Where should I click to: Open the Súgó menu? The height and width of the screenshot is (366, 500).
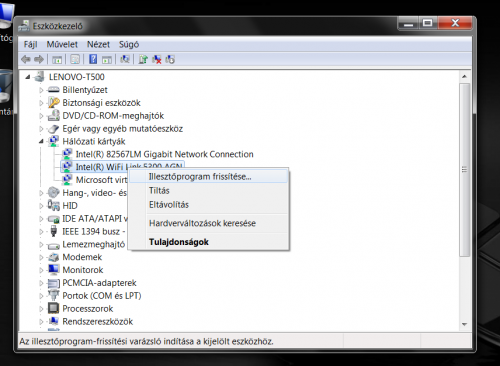(129, 44)
